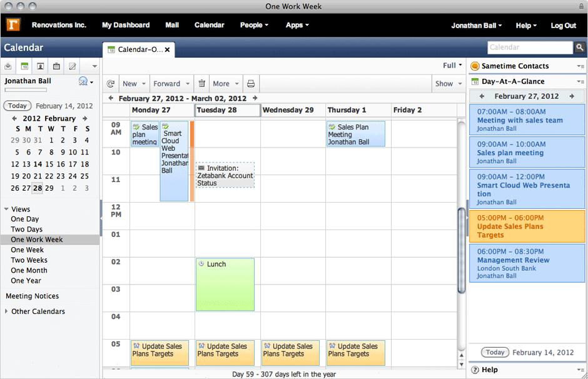
Task: Select Two Weeks view
Action: 29,260
